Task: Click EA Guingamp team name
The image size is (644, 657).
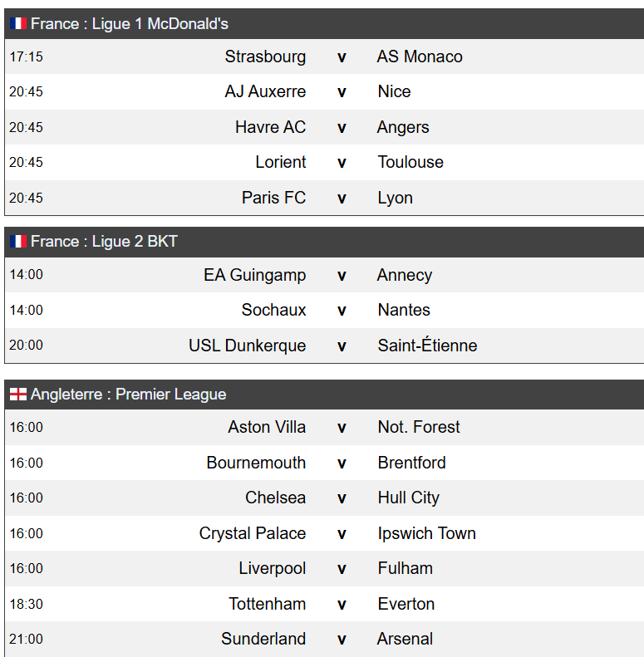Action: pos(255,275)
